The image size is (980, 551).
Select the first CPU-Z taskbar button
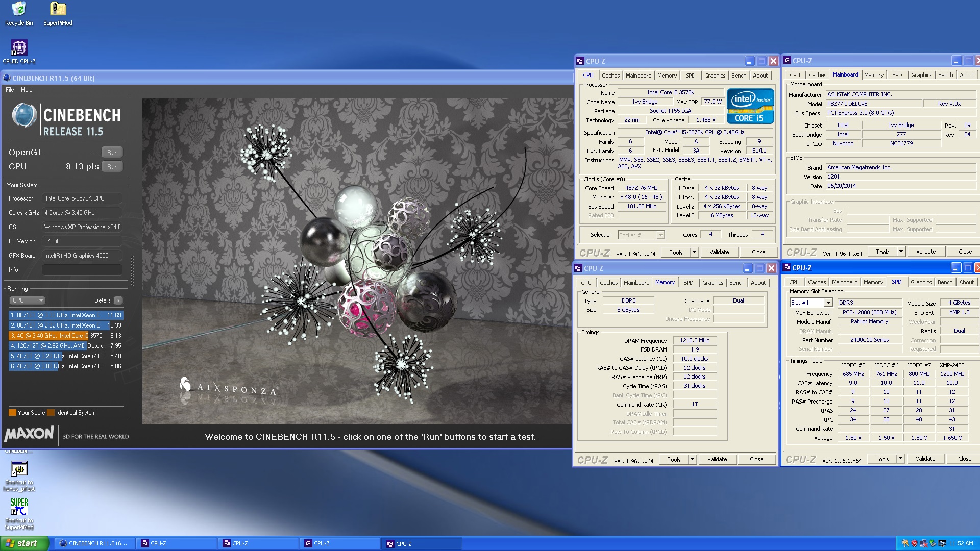pos(176,543)
